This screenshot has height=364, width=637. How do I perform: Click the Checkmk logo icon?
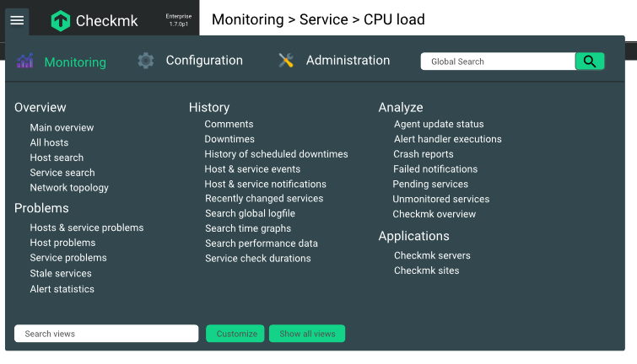point(61,21)
